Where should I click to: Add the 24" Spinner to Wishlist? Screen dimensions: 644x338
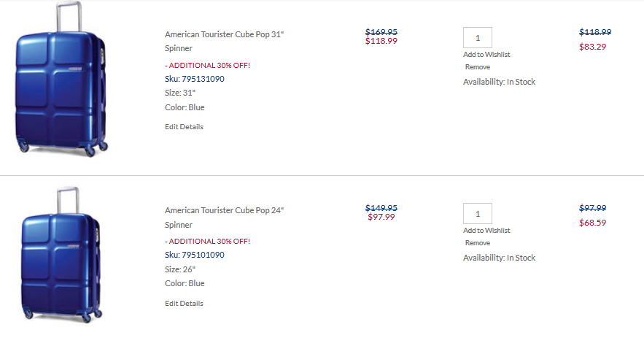click(x=486, y=230)
